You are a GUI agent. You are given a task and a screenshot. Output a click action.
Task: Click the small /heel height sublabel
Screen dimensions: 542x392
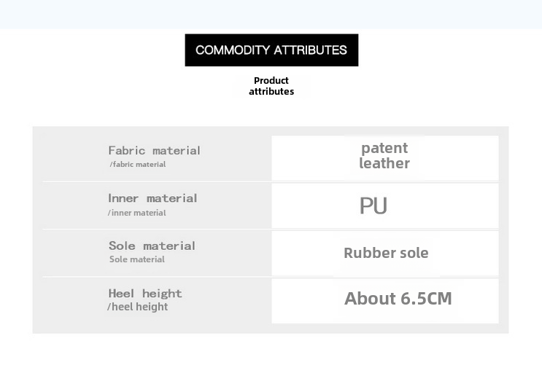[137, 307]
